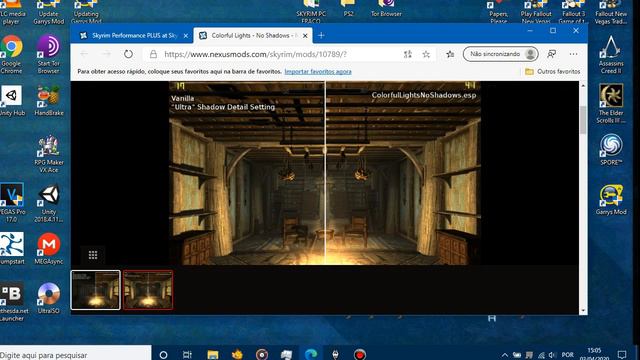Click the Não sincronizando profile button
This screenshot has width=640, height=360.
tap(500, 54)
